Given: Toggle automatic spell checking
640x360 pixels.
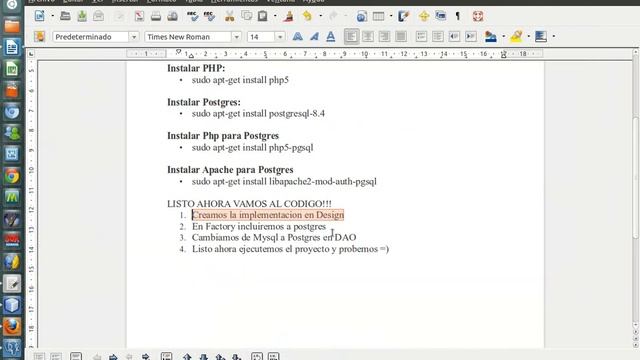Looking at the screenshot, I should coord(209,16).
